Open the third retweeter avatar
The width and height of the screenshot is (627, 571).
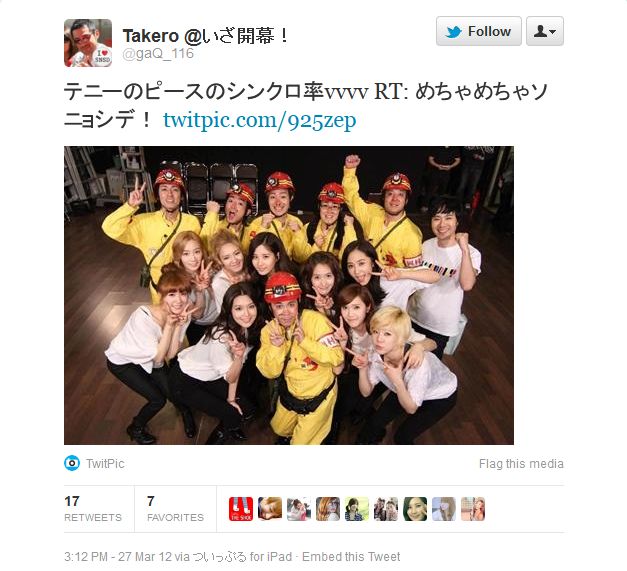[x=299, y=509]
